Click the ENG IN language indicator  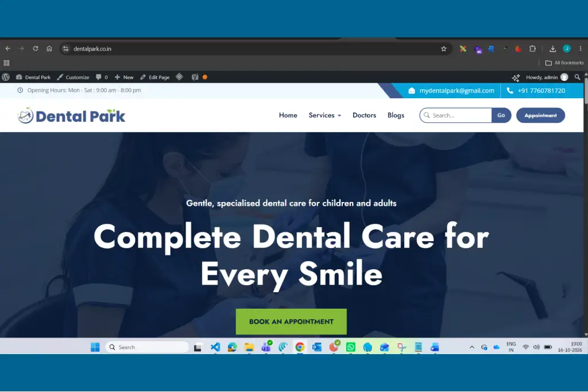(511, 347)
